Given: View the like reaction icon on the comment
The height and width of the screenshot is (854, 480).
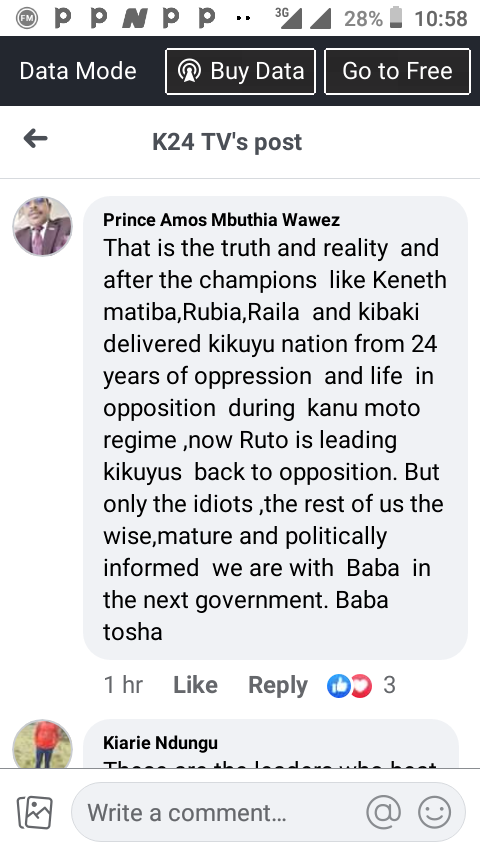Looking at the screenshot, I should [x=338, y=686].
